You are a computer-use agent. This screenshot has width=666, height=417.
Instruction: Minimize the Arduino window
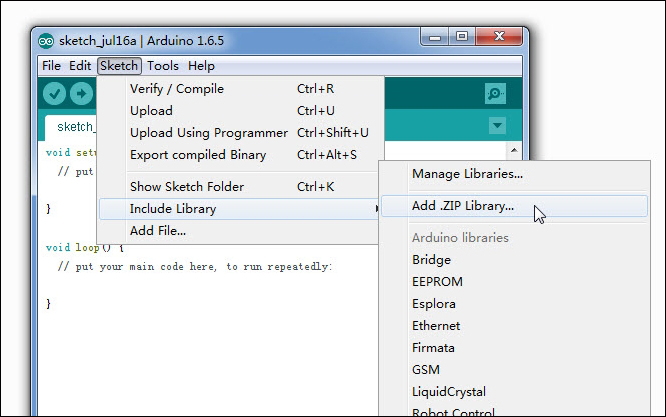click(x=435, y=37)
